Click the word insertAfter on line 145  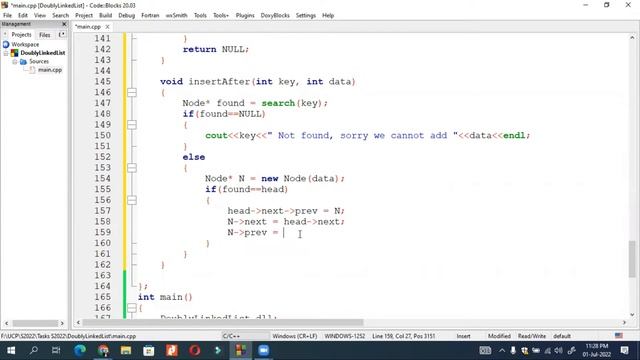tap(220, 82)
